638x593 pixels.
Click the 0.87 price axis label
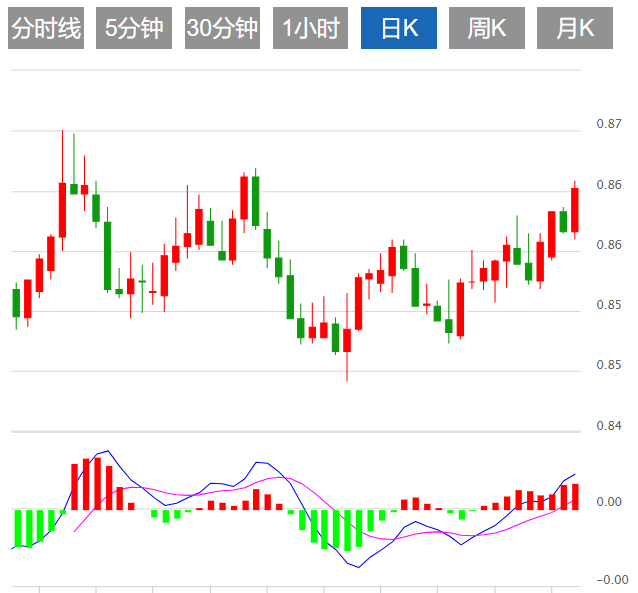[x=609, y=124]
